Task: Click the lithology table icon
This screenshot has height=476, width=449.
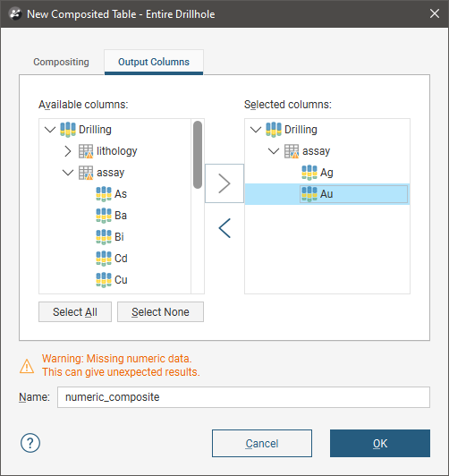Action: [86, 151]
